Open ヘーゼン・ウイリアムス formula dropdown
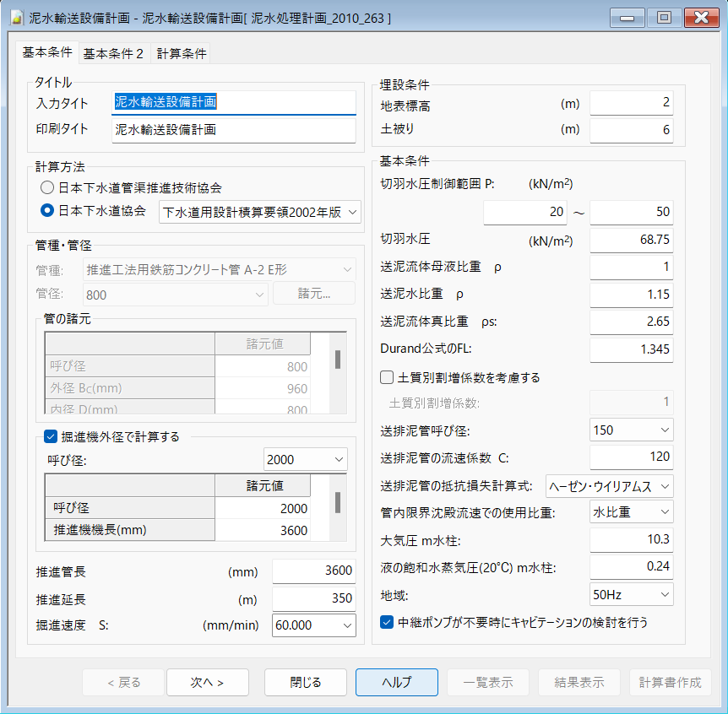Image resolution: width=728 pixels, height=714 pixels. coord(609,486)
